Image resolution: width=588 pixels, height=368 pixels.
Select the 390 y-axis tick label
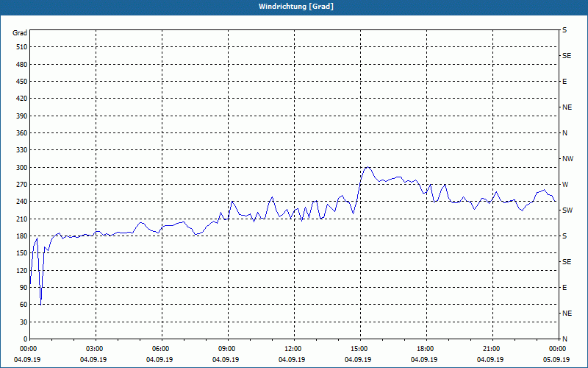[x=22, y=116]
